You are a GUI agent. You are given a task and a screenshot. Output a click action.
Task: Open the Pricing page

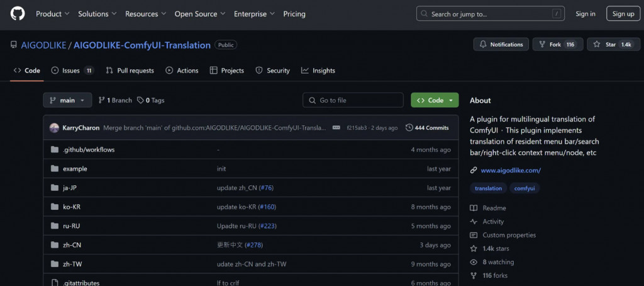(294, 14)
